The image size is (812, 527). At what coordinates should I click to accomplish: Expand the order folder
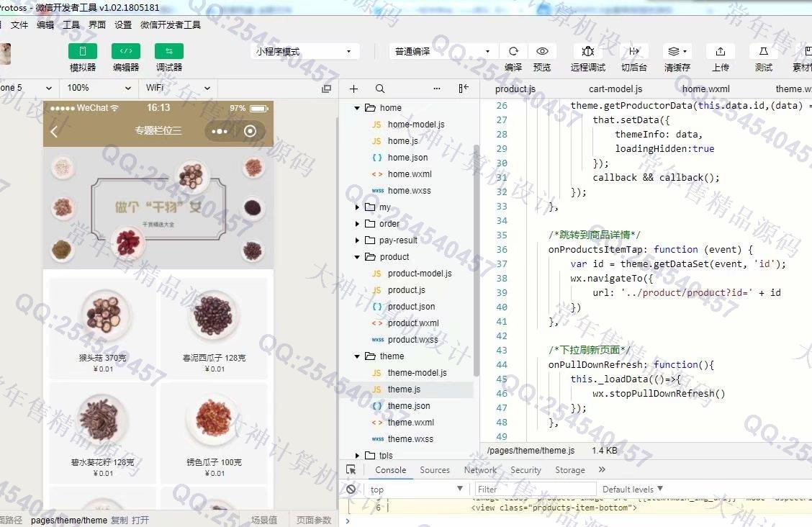coord(357,224)
